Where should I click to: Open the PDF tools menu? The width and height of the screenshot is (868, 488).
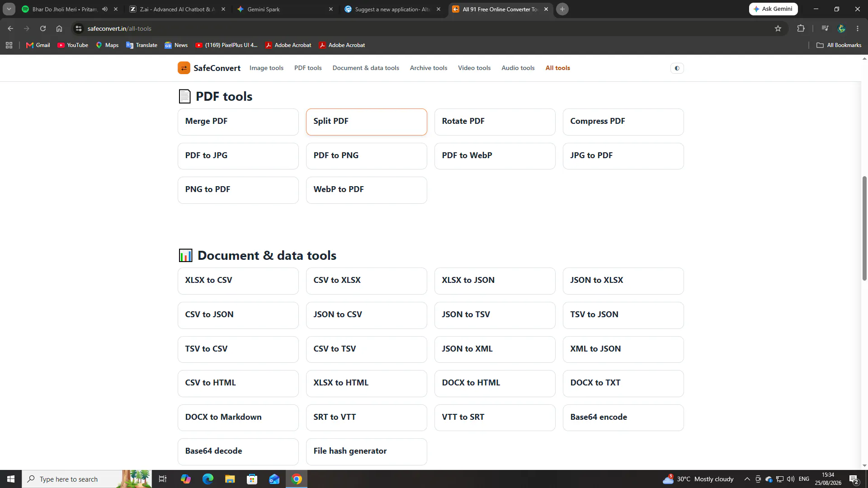click(308, 68)
